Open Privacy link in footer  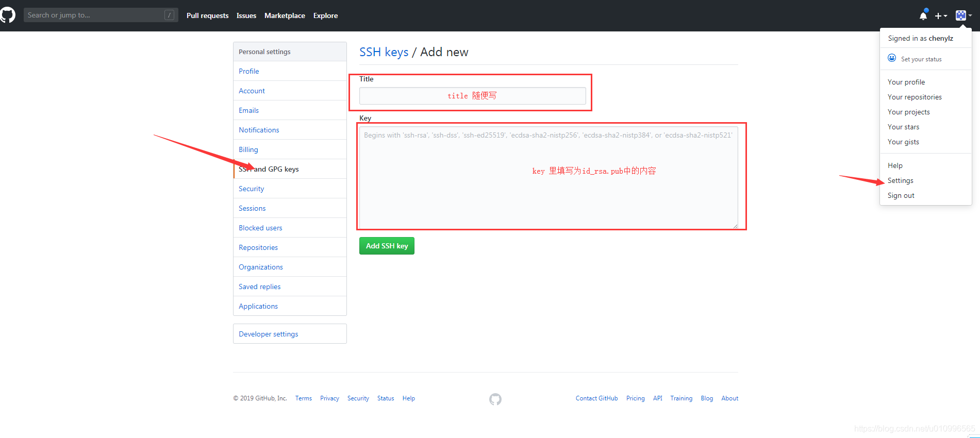point(329,398)
